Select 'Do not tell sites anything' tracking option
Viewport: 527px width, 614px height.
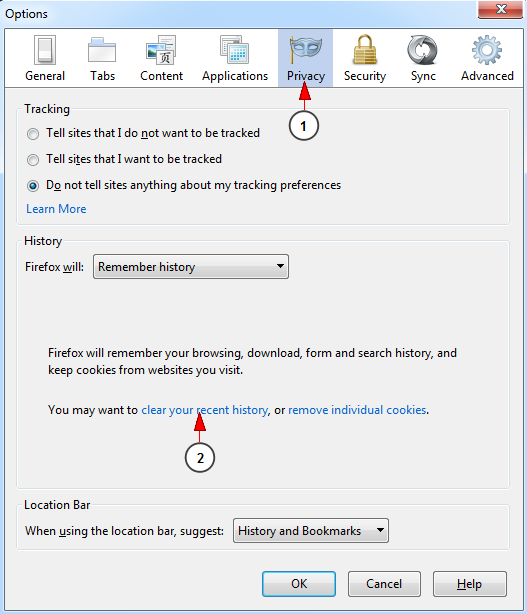(33, 186)
